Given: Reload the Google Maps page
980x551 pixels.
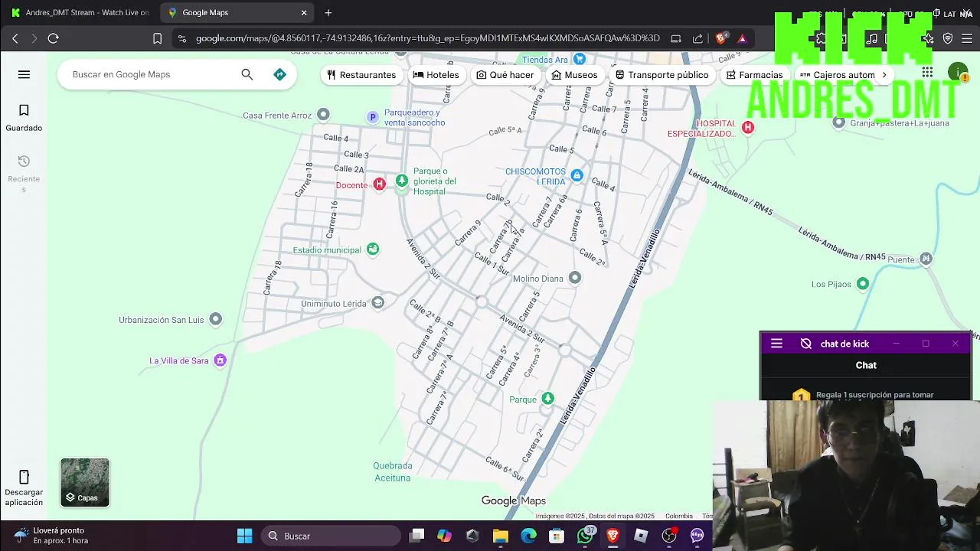Looking at the screenshot, I should [x=53, y=38].
